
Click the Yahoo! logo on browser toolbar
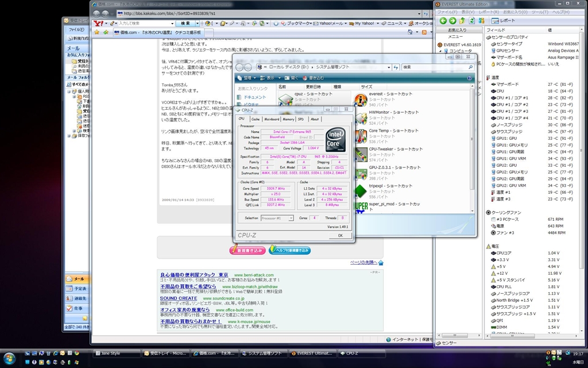tap(99, 23)
